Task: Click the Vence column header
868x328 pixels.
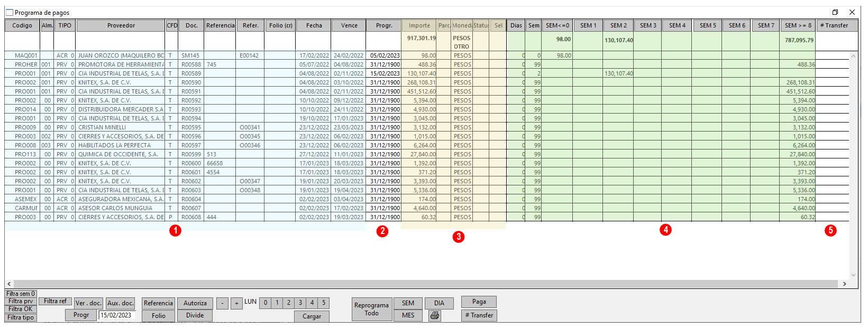Action: pos(349,25)
